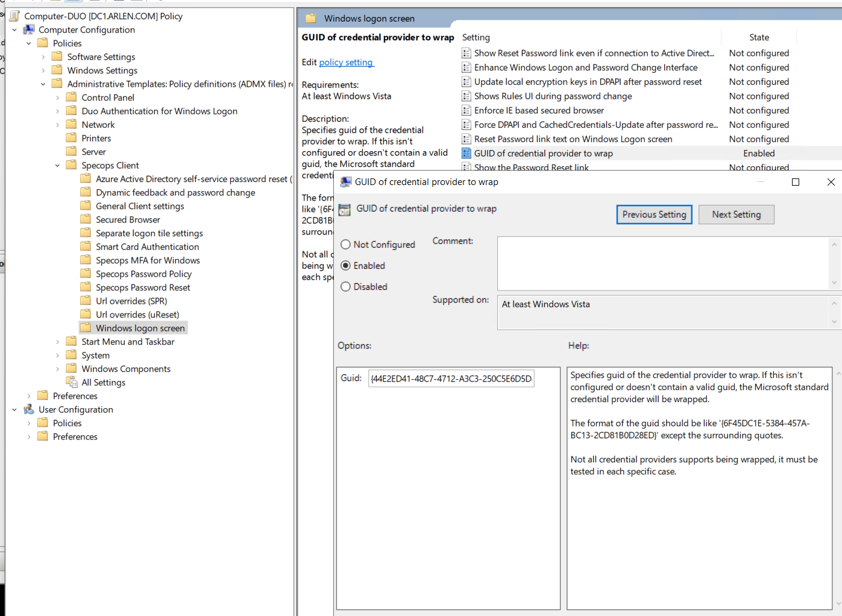Select Url overrides (uReset) tree item
Viewport: 842px width, 616px height.
(x=137, y=315)
